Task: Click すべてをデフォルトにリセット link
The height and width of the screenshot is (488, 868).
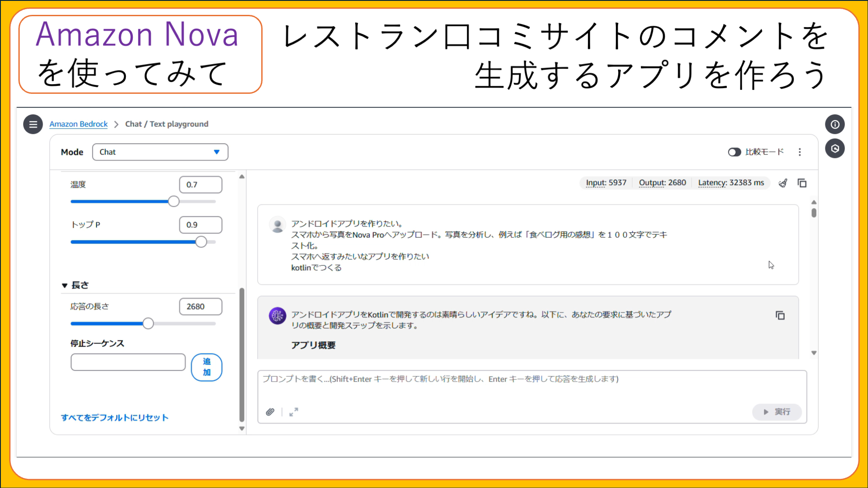Action: [114, 417]
